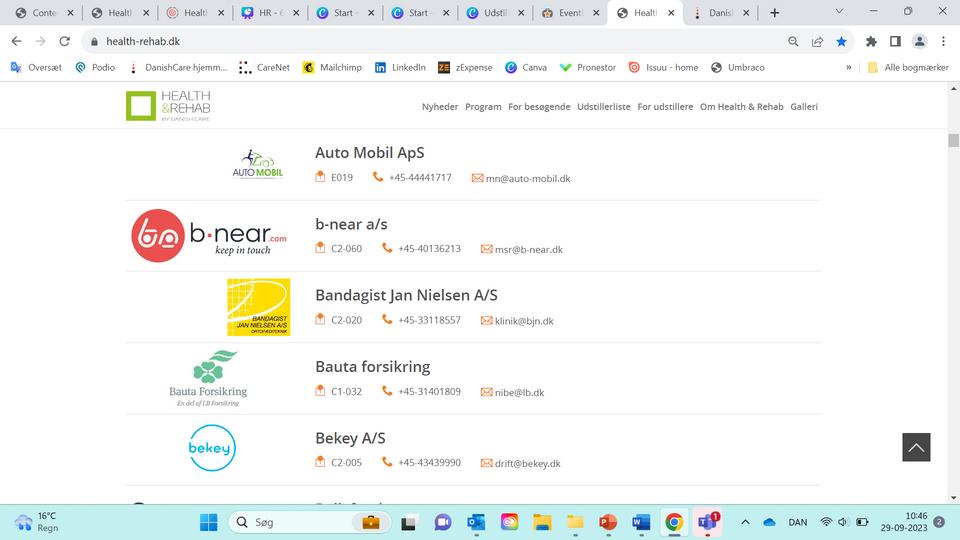
Task: Open the Podio bookmark
Action: tap(95, 67)
